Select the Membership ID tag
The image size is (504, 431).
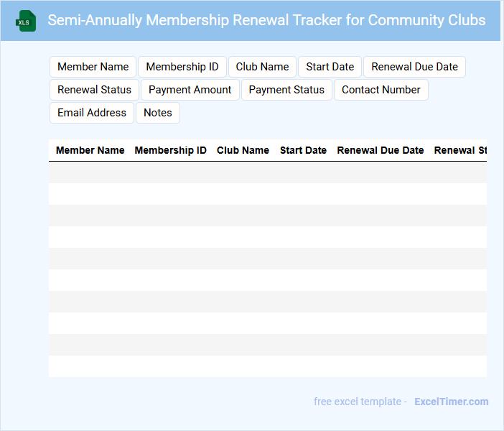point(182,67)
